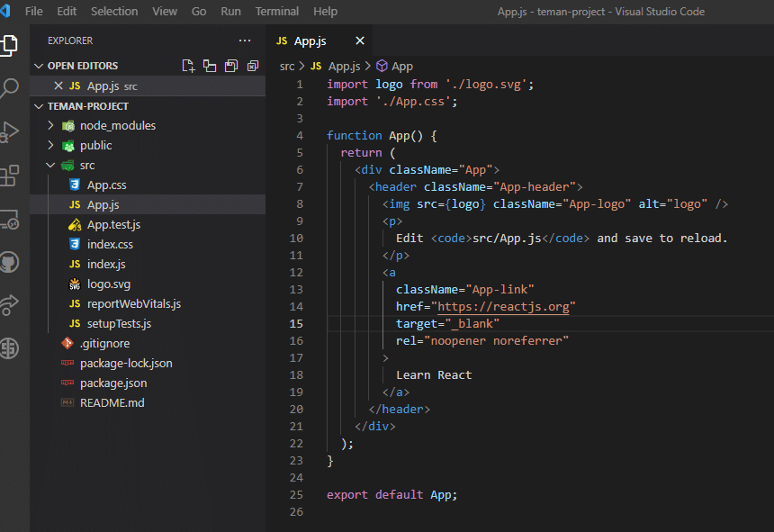This screenshot has width=774, height=532.
Task: Open the GitHub activity bar icon
Action: coord(10,262)
